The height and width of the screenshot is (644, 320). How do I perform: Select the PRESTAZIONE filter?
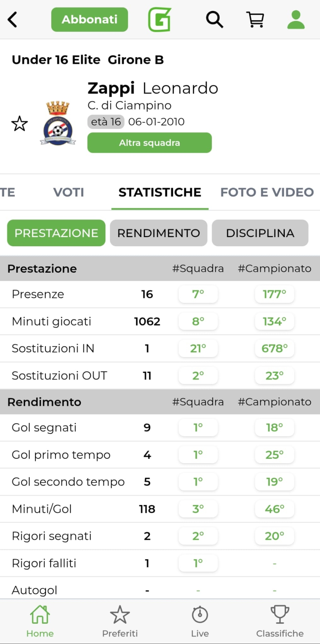(x=56, y=233)
